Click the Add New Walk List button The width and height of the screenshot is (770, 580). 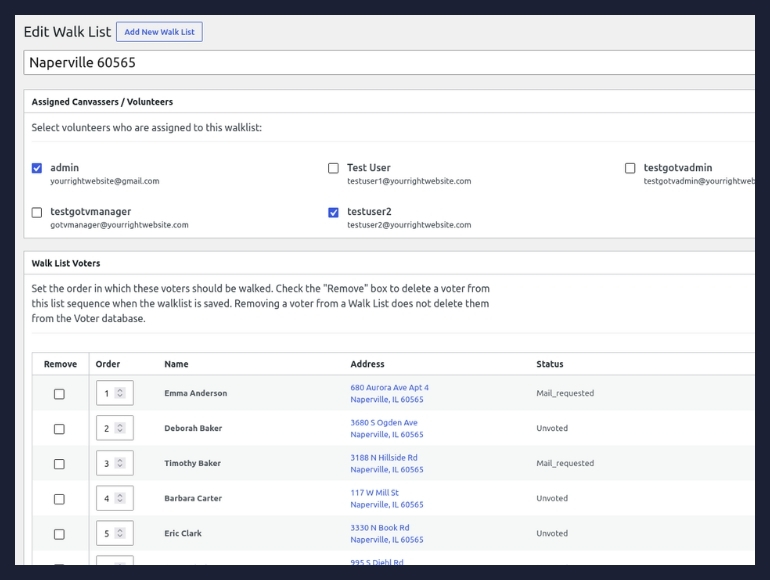tap(159, 32)
